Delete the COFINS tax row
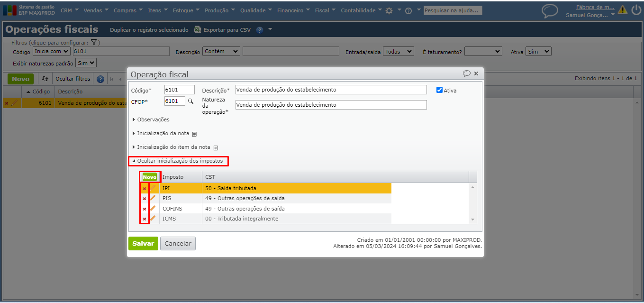 145,209
